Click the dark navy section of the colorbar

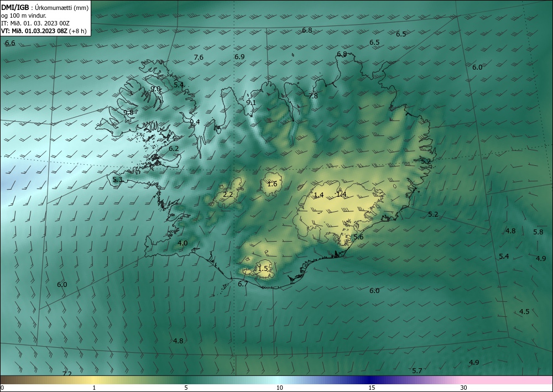[371, 380]
